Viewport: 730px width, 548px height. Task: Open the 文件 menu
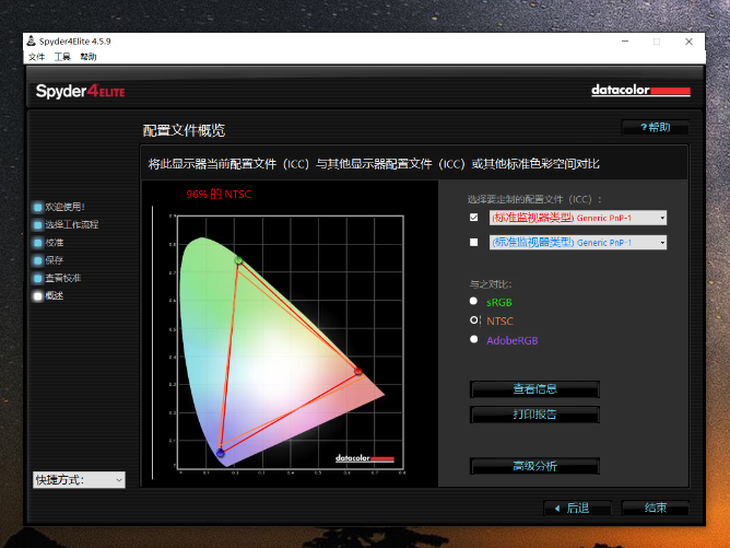[x=37, y=58]
